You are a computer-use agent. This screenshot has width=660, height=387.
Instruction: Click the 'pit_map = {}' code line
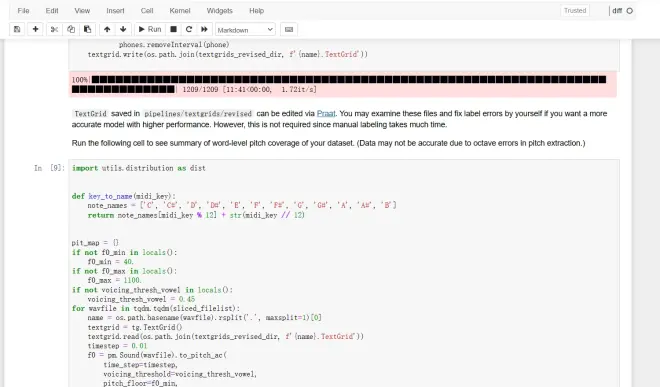[x=95, y=243]
